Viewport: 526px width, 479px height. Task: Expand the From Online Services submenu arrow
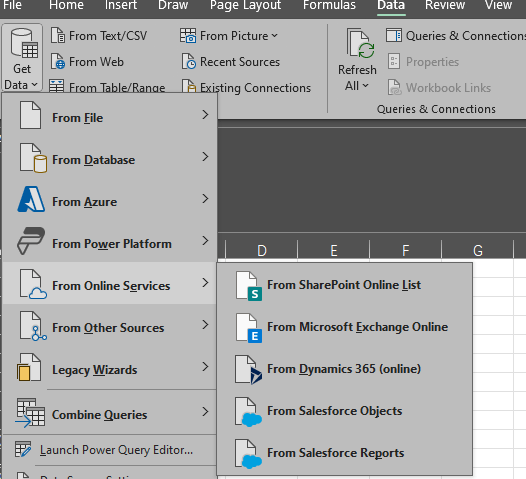pyautogui.click(x=205, y=283)
